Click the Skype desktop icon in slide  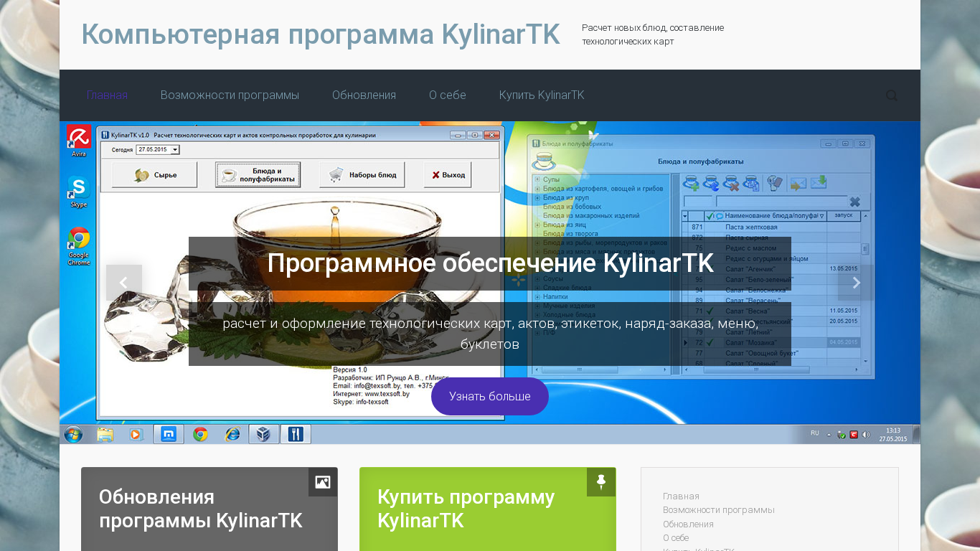pyautogui.click(x=79, y=191)
